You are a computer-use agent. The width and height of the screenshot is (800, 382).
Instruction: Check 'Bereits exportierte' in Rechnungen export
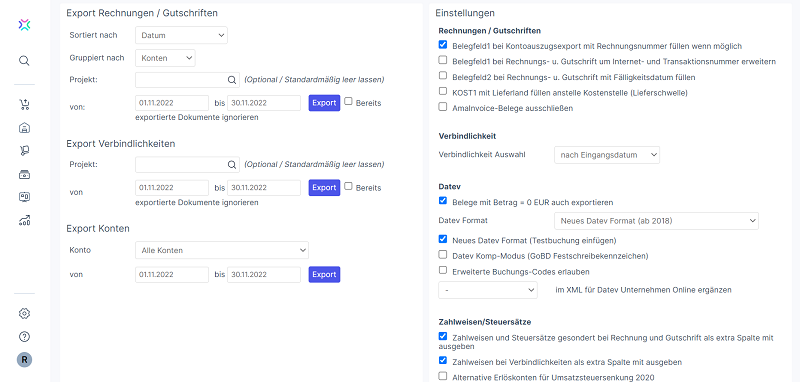tap(348, 101)
